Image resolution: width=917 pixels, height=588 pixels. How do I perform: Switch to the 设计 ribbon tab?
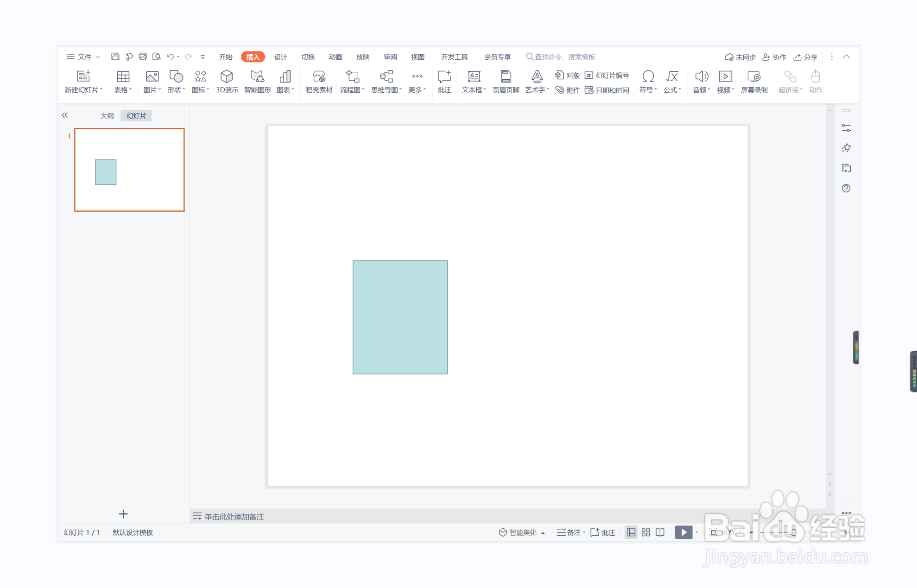click(x=280, y=57)
